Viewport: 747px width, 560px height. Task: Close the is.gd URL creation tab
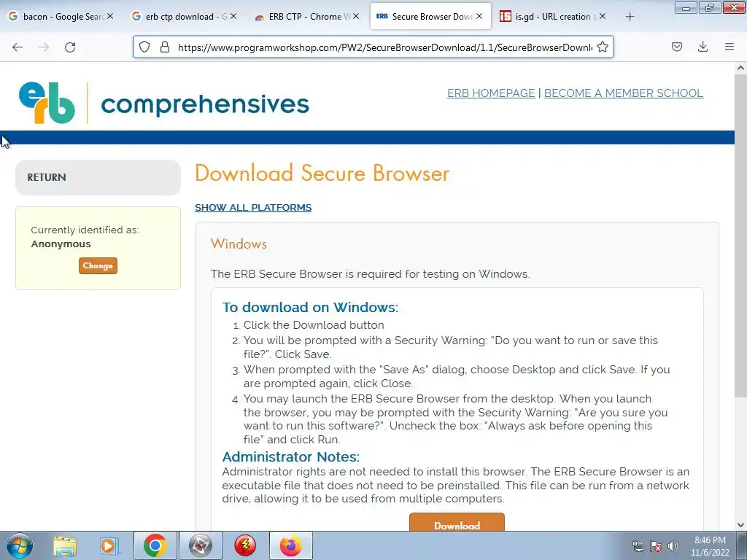point(602,16)
